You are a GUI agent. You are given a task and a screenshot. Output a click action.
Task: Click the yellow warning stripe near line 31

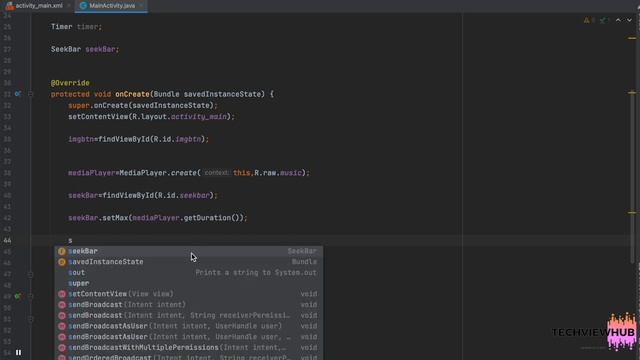click(632, 93)
